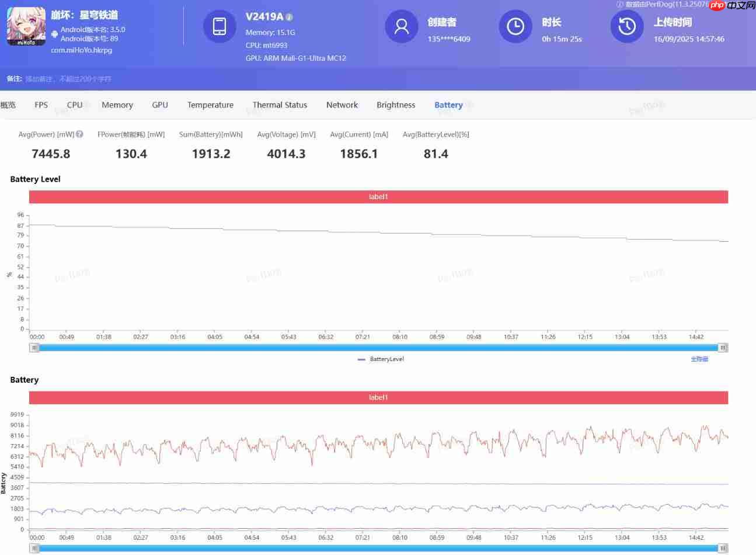Screen dimensions: 756x555
Task: Expand the right handle of the Battery Level range selector
Action: [x=723, y=347]
